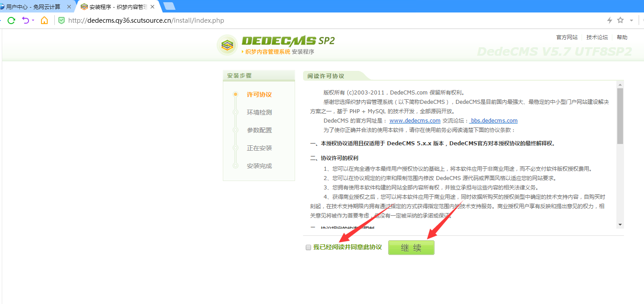Click the orange home icon
This screenshot has width=644, height=304.
coord(45,20)
